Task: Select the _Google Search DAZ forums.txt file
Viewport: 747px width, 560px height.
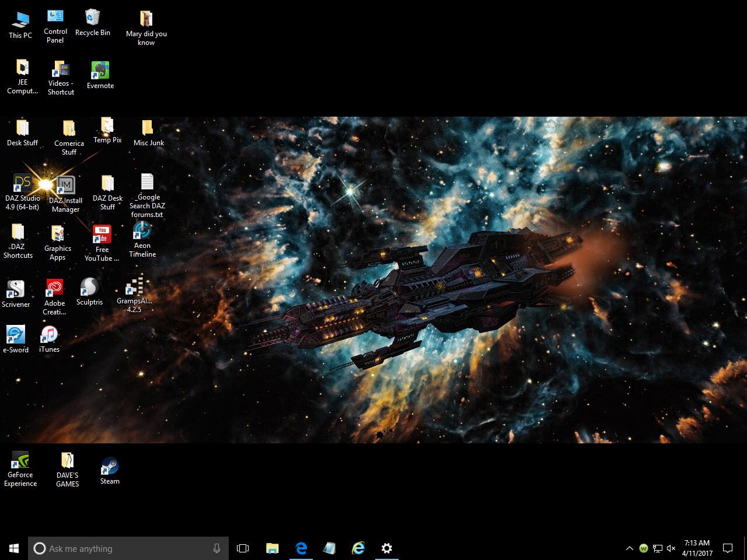Action: [147, 195]
